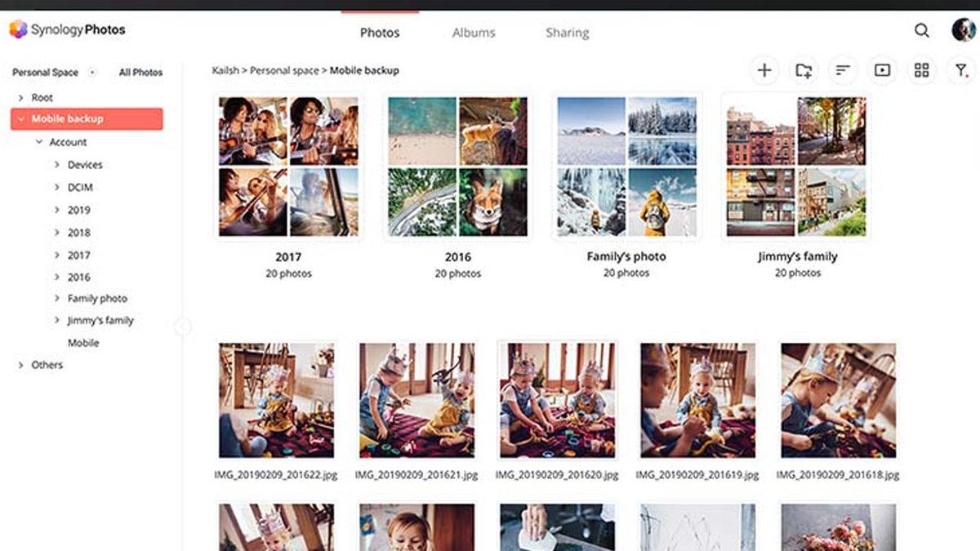
Task: Collapse the sidebar panel handle
Action: 182,327
